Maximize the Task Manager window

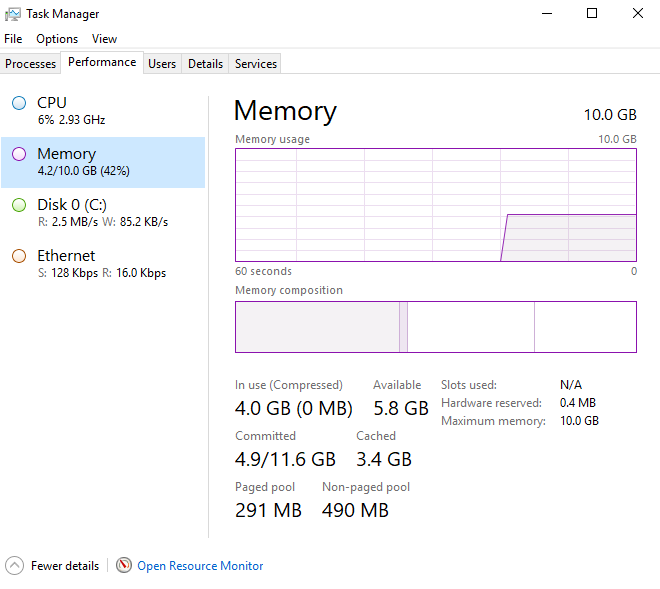pyautogui.click(x=592, y=14)
